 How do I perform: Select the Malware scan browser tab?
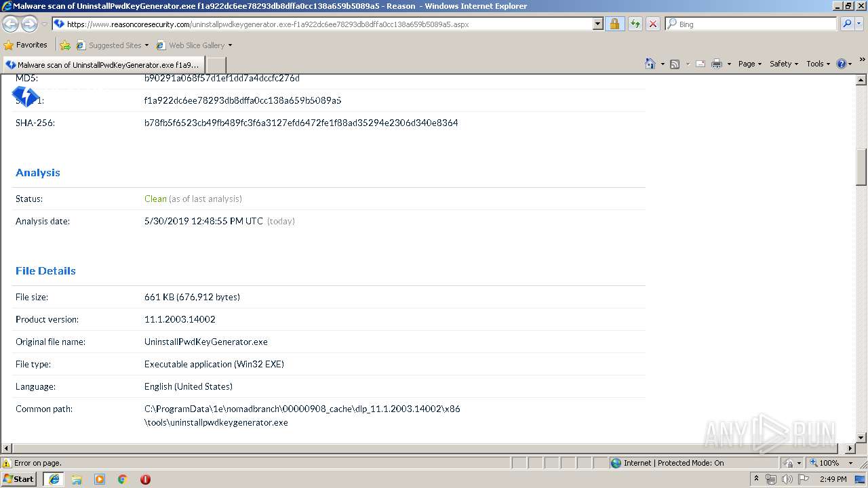tap(104, 65)
